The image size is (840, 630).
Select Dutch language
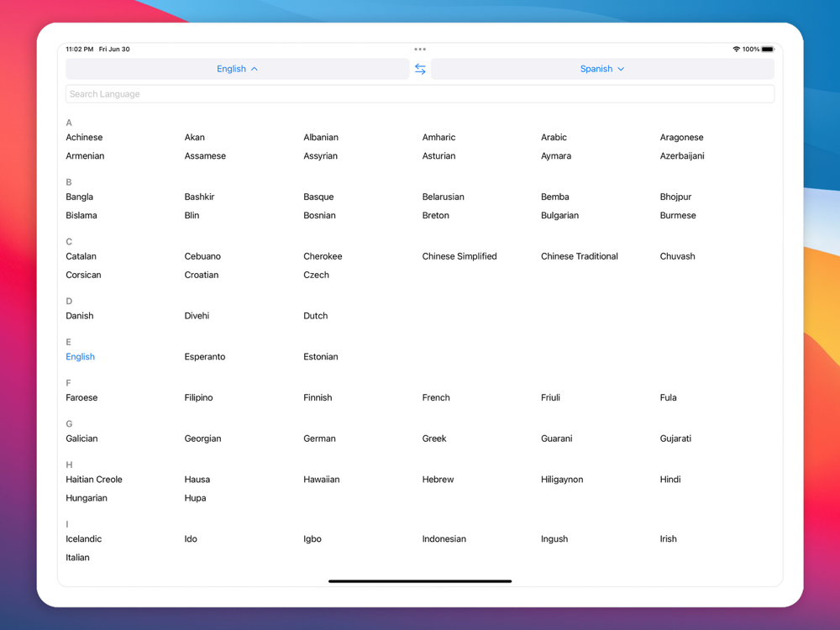coord(316,316)
